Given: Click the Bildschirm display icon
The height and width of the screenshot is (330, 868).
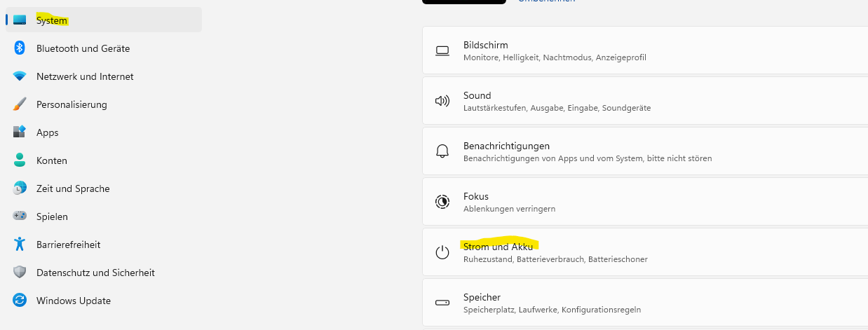Looking at the screenshot, I should pos(442,50).
